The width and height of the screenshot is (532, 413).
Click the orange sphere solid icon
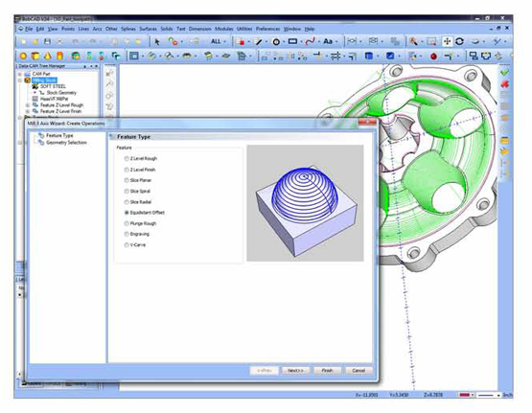[x=23, y=56]
